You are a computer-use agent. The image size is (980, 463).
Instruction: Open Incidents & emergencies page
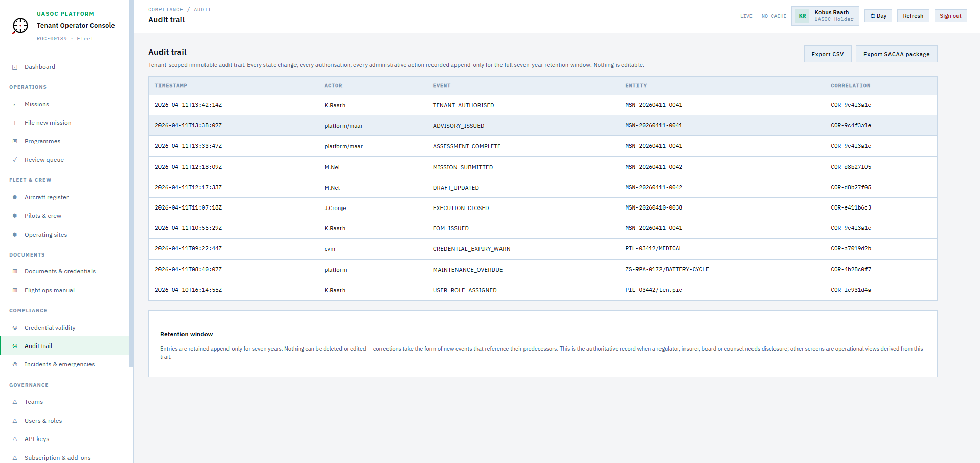59,364
